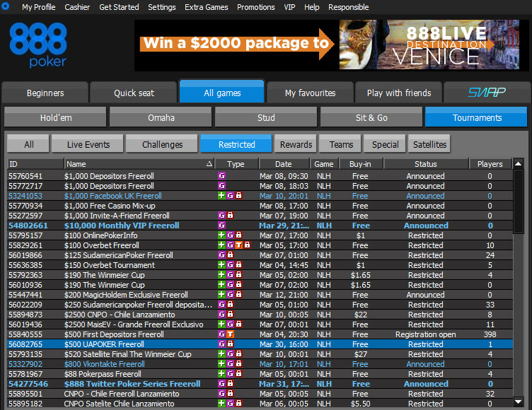Filter tournaments by Satellites
Screen dimensions: 532x410
click(429, 144)
